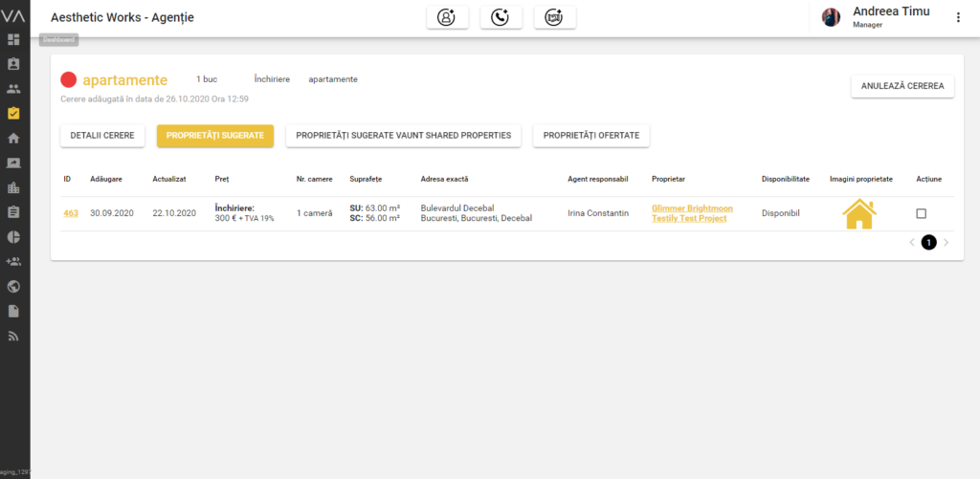Open property ID 463 link
Image resolution: width=980 pixels, height=479 pixels.
71,213
